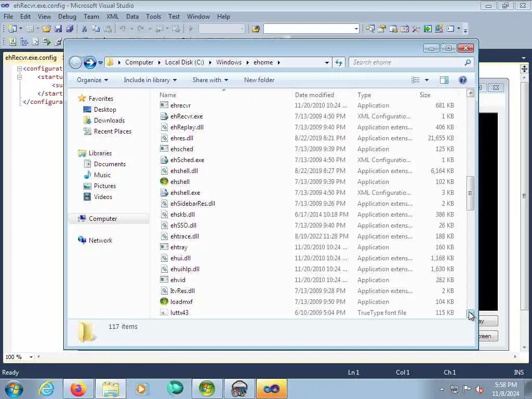
Task: Open the Window menu
Action: pos(198,16)
